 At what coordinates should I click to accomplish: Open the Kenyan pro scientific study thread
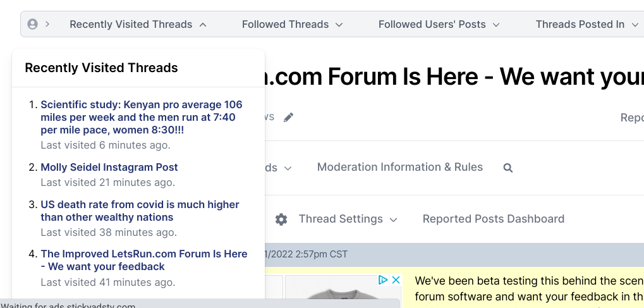coord(142,117)
